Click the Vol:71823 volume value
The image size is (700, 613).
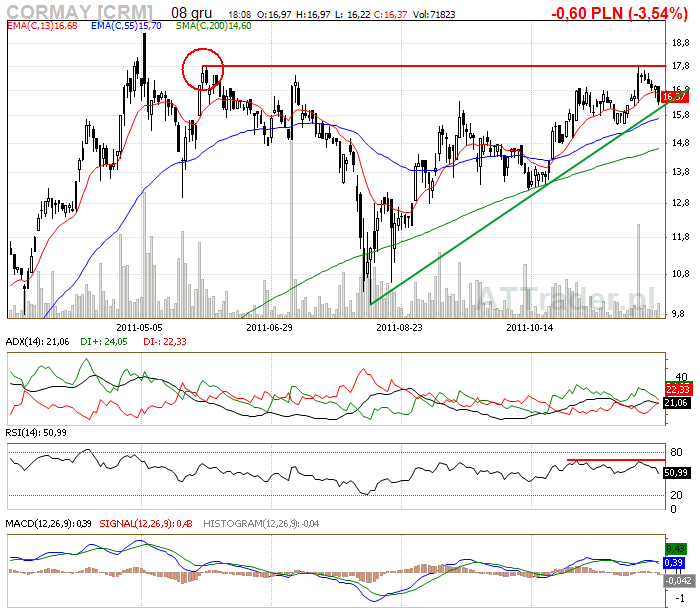click(434, 15)
